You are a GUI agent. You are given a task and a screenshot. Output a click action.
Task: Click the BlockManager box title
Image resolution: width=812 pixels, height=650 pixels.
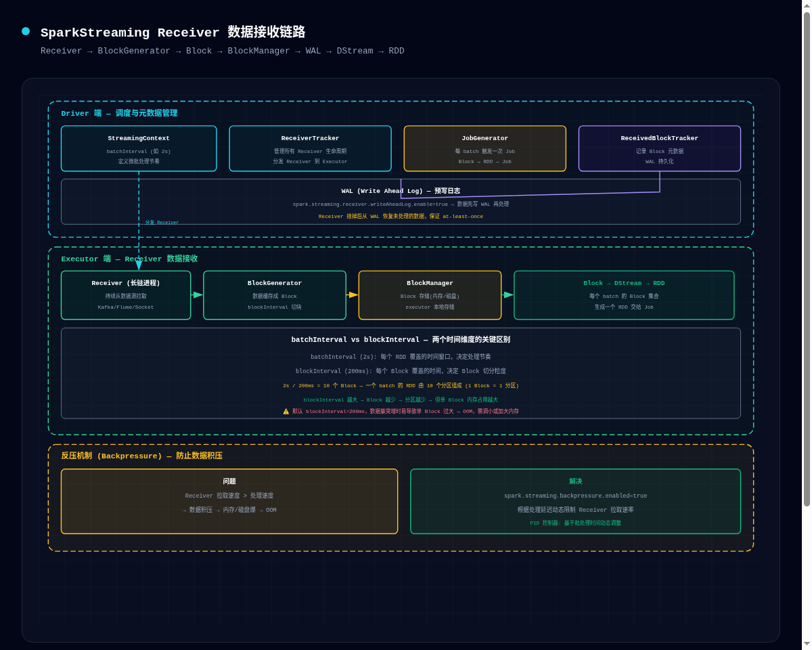[430, 283]
